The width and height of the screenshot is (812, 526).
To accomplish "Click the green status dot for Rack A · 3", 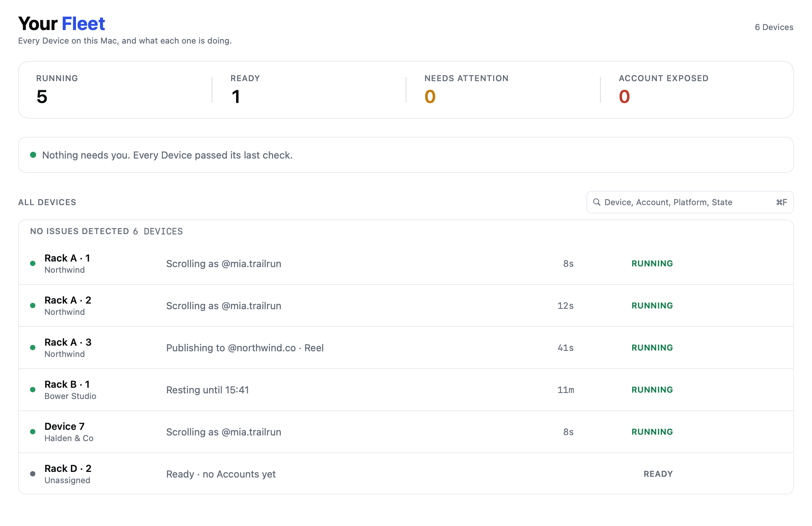I will click(33, 348).
